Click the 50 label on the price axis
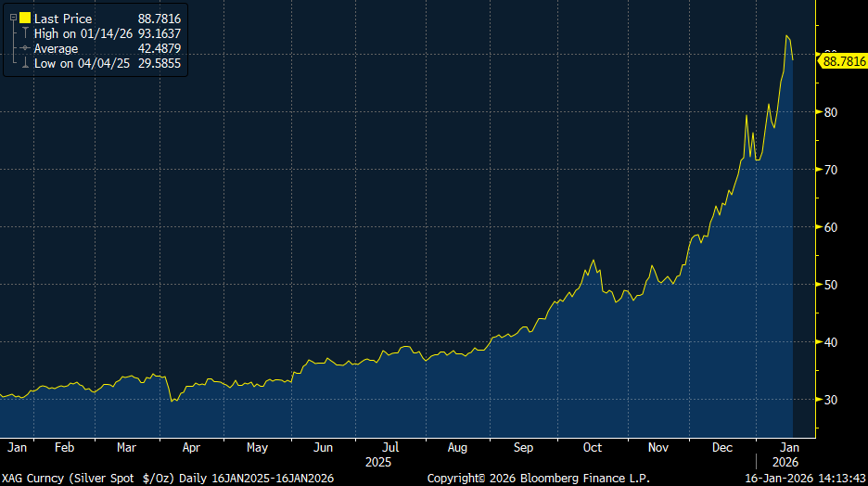868x486 pixels. [830, 285]
